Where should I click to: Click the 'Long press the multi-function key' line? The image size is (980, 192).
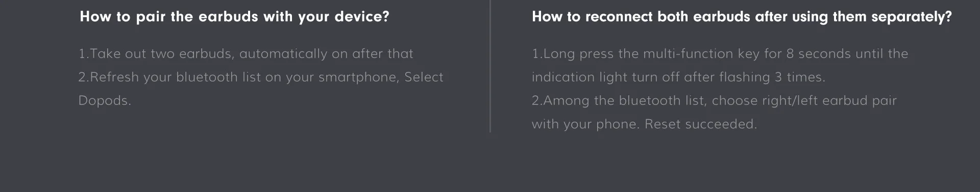(720, 53)
